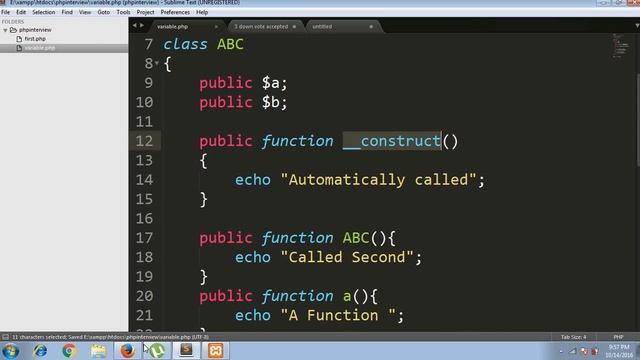
Task: Show hidden system tray icons
Action: point(561,351)
